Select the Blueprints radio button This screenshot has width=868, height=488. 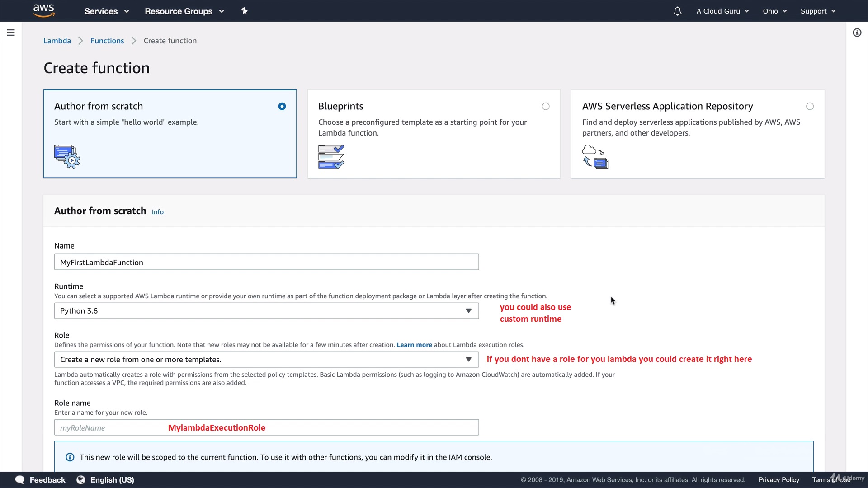coord(546,106)
